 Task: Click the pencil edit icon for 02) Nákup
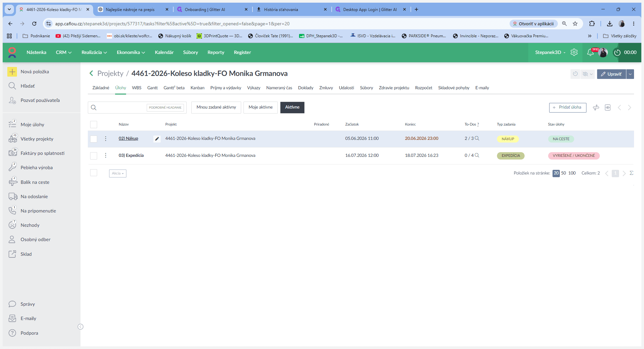coord(157,139)
